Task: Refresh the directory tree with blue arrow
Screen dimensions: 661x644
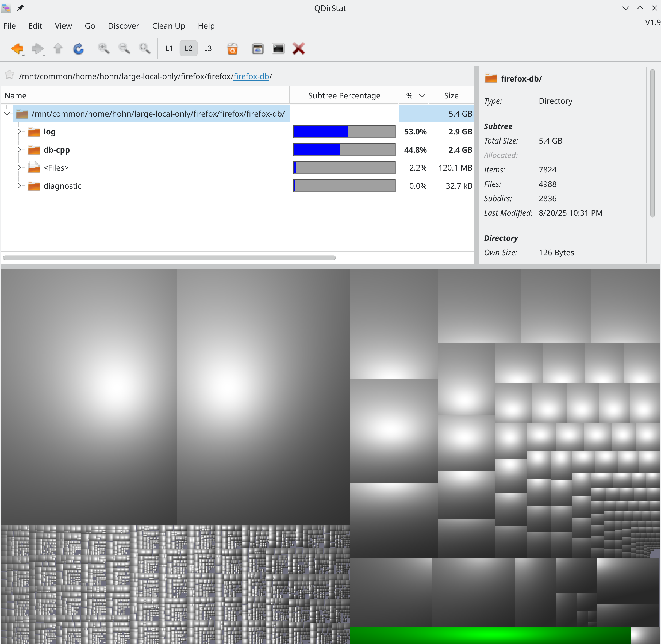Action: (x=79, y=49)
